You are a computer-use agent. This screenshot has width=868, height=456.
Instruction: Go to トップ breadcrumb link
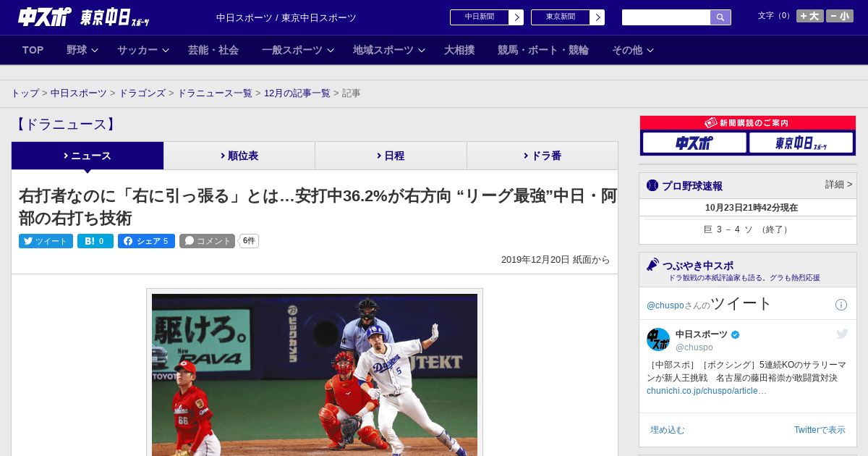(25, 93)
